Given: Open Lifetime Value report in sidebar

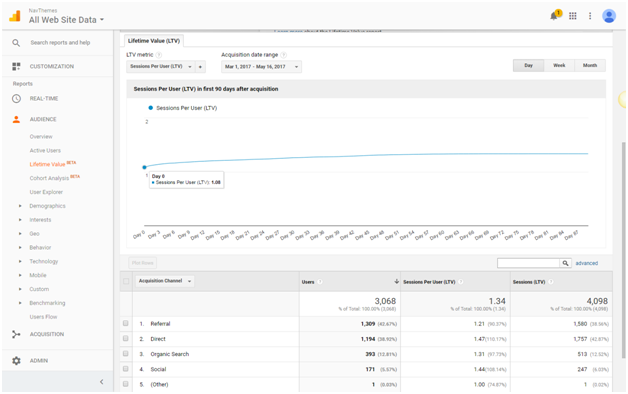Looking at the screenshot, I should point(47,164).
